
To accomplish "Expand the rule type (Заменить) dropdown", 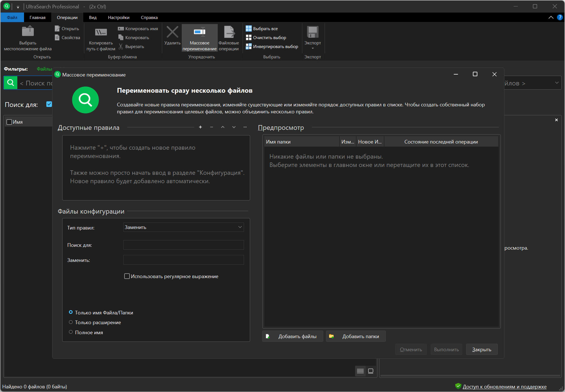I will click(240, 227).
